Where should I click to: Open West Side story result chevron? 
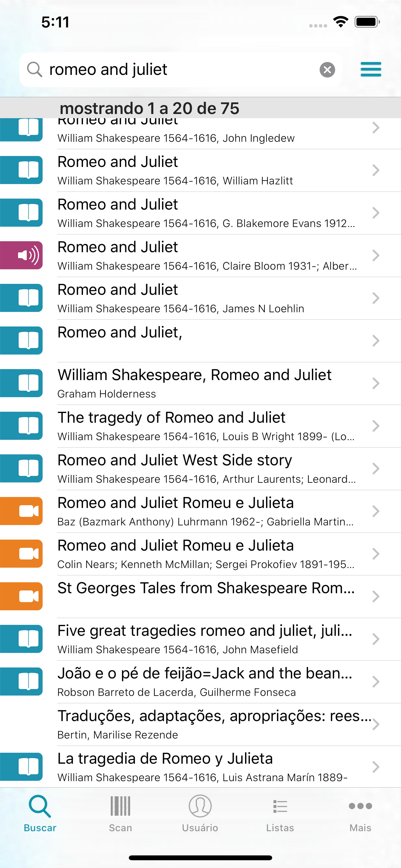point(376,468)
